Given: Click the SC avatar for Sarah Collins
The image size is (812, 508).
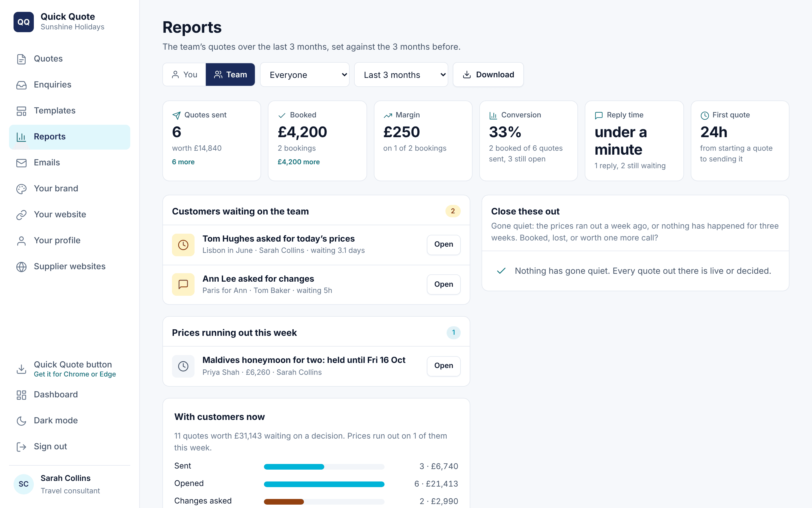Looking at the screenshot, I should (x=23, y=484).
